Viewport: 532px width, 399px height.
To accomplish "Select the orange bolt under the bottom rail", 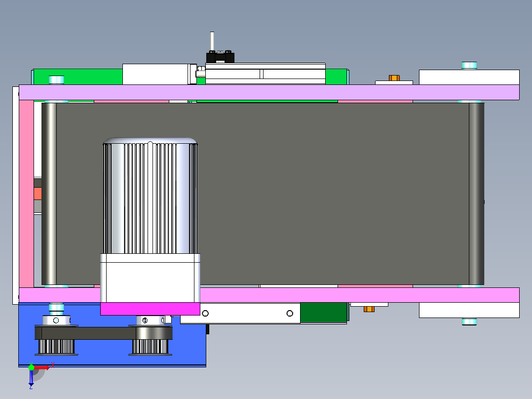I will tap(369, 309).
